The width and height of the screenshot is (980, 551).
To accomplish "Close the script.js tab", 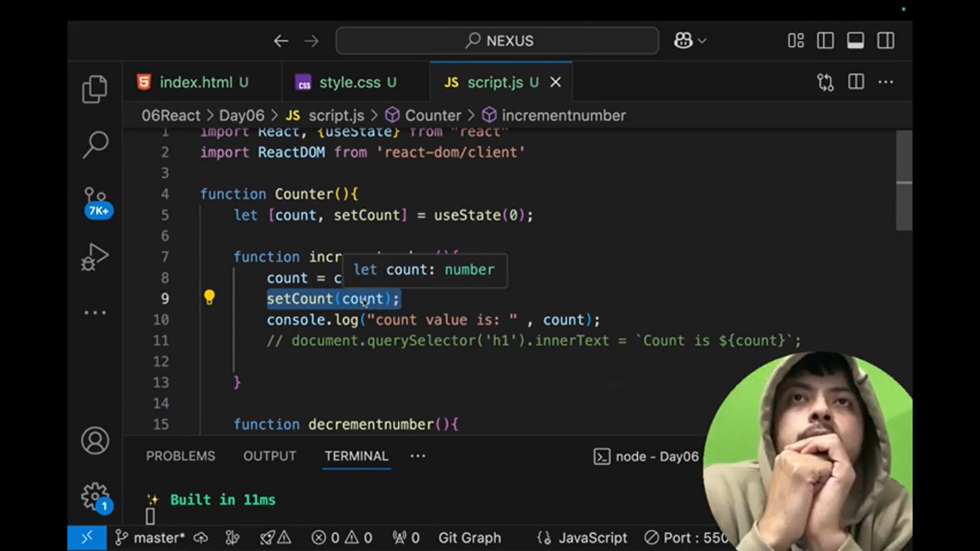I will [556, 82].
